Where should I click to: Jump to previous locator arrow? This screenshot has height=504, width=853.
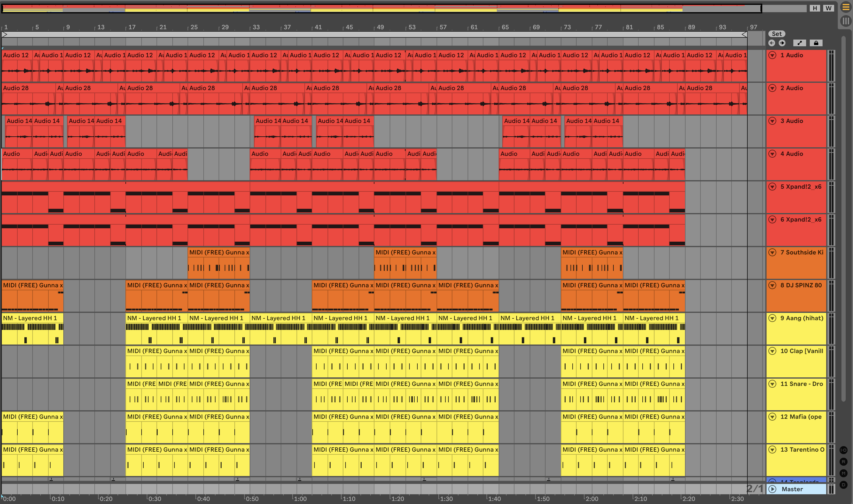[772, 43]
